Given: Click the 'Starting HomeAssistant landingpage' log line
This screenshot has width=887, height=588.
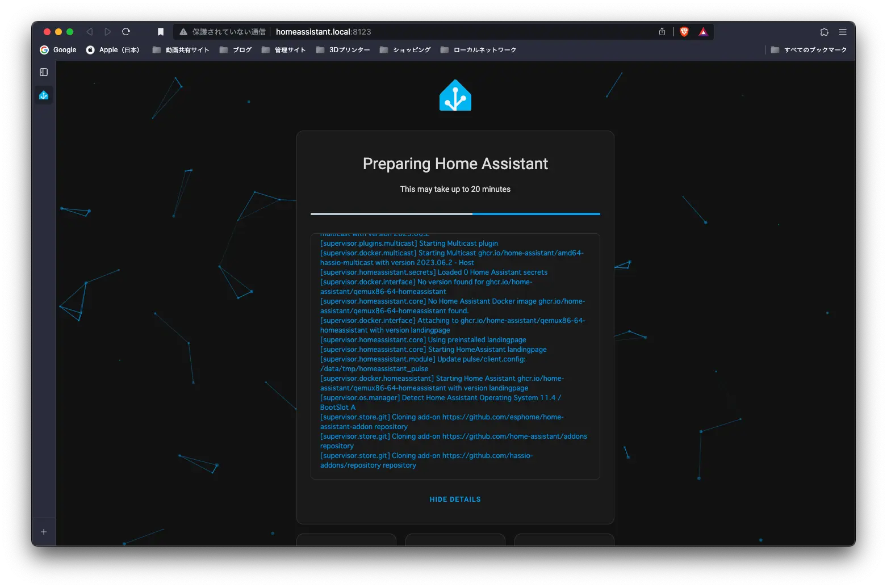Looking at the screenshot, I should [433, 350].
